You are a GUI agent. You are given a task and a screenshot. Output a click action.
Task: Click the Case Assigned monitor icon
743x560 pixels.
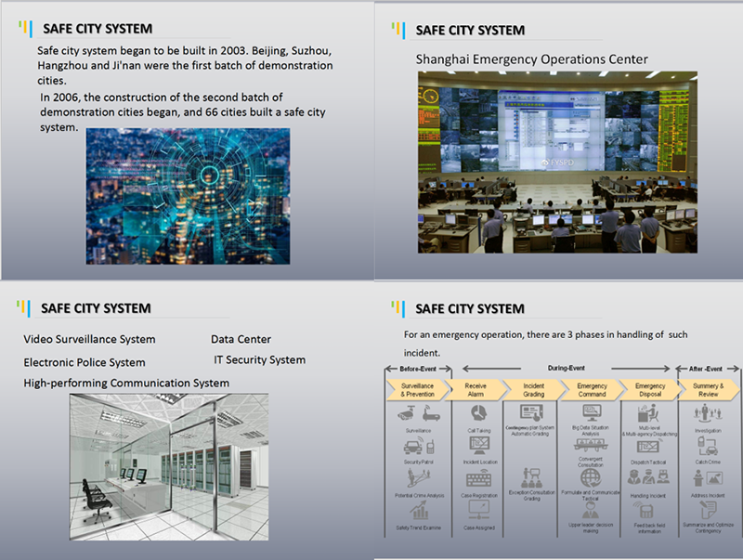point(479,510)
